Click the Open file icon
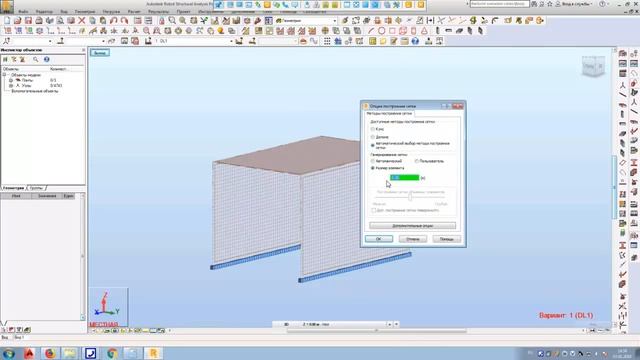The height and width of the screenshot is (360, 640). [18, 20]
